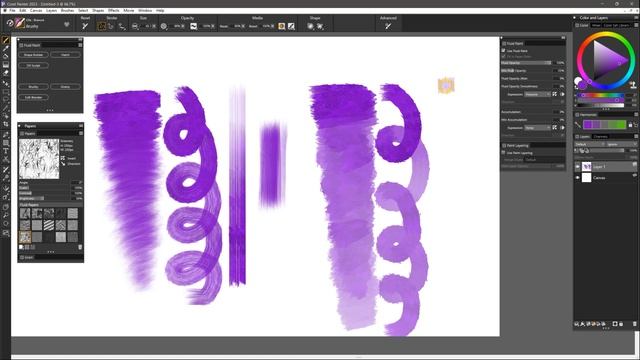This screenshot has width=640, height=360.
Task: Click the clone color stamp icon
Action: pos(633,85)
